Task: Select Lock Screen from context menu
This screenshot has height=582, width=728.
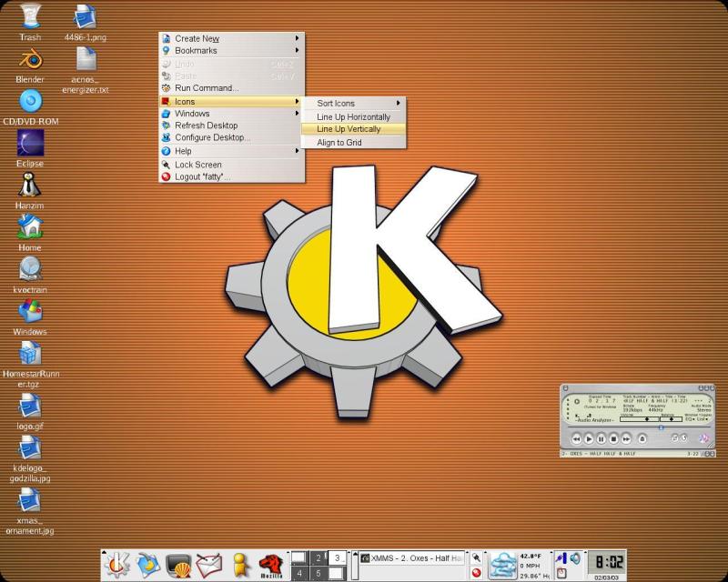Action: 232,165
